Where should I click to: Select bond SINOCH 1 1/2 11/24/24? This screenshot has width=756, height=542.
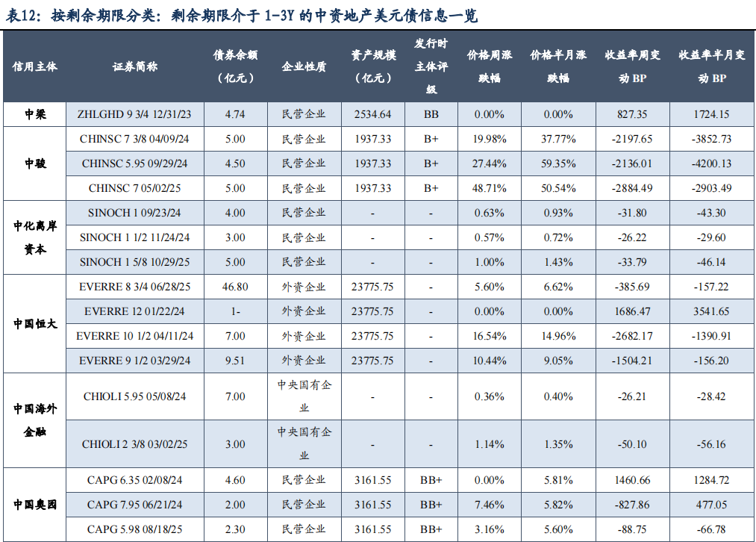pos(134,237)
